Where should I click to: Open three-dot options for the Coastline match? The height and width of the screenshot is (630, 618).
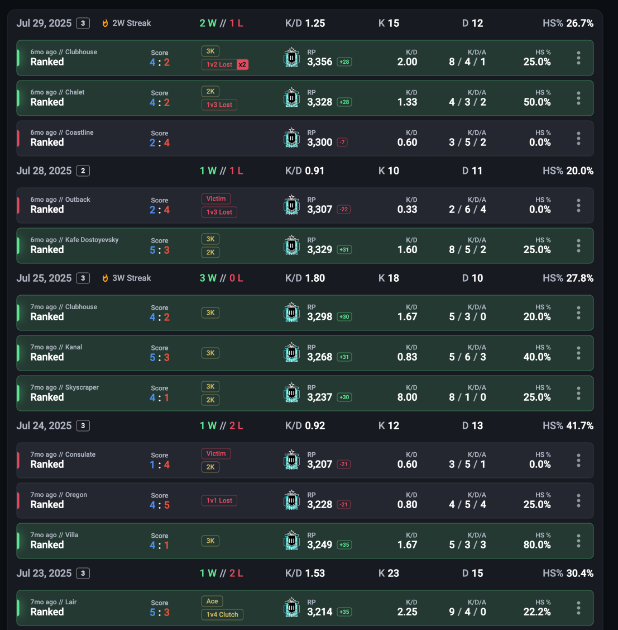(x=578, y=138)
